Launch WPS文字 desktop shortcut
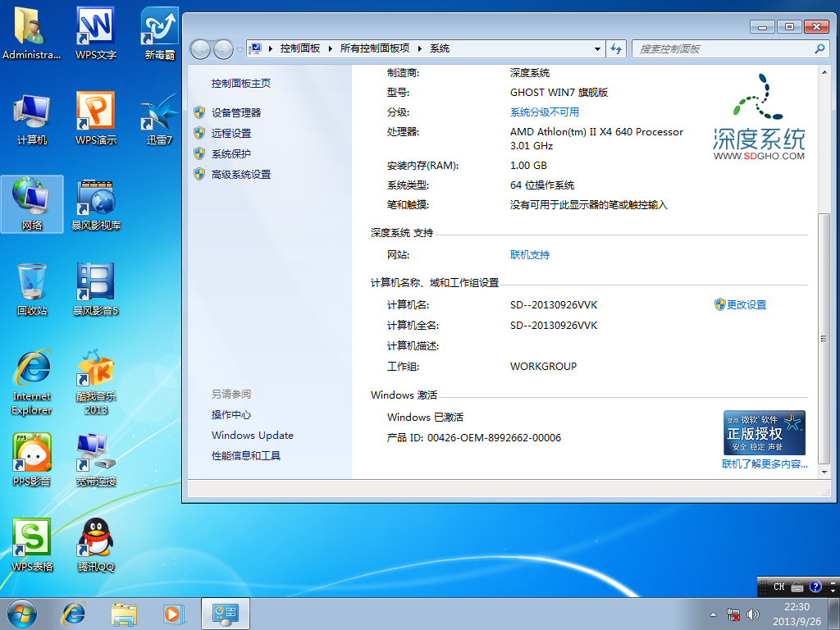The width and height of the screenshot is (840, 630). coord(96,32)
